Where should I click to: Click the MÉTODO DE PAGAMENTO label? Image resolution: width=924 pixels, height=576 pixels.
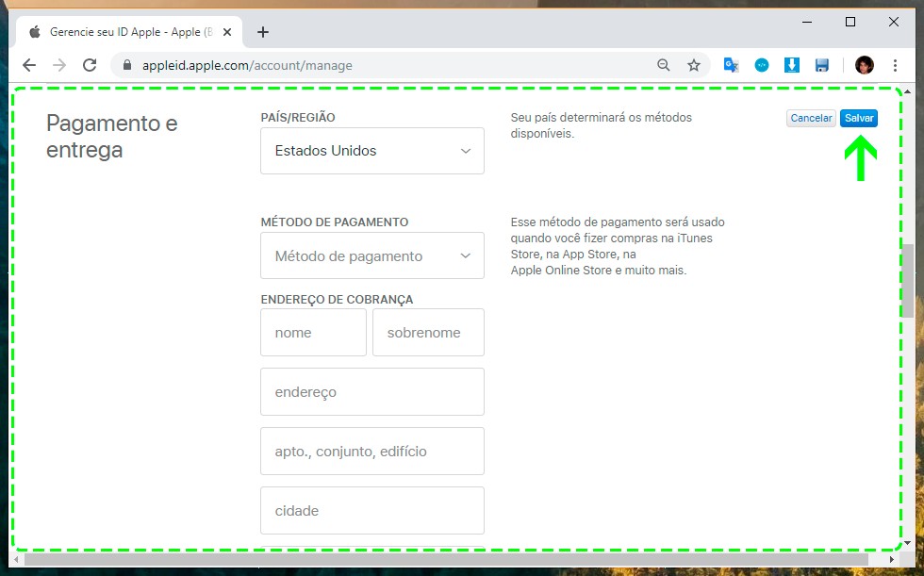[x=334, y=222]
